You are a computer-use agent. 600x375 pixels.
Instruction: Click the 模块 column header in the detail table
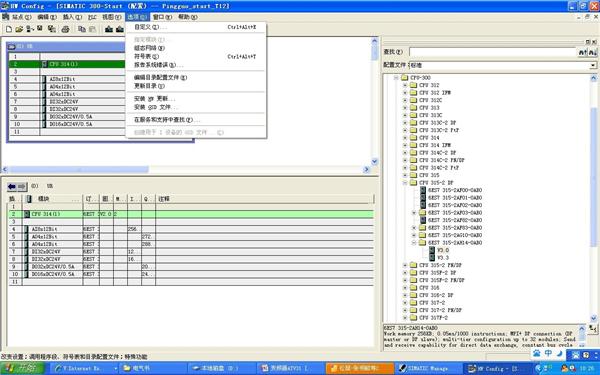[x=53, y=199]
